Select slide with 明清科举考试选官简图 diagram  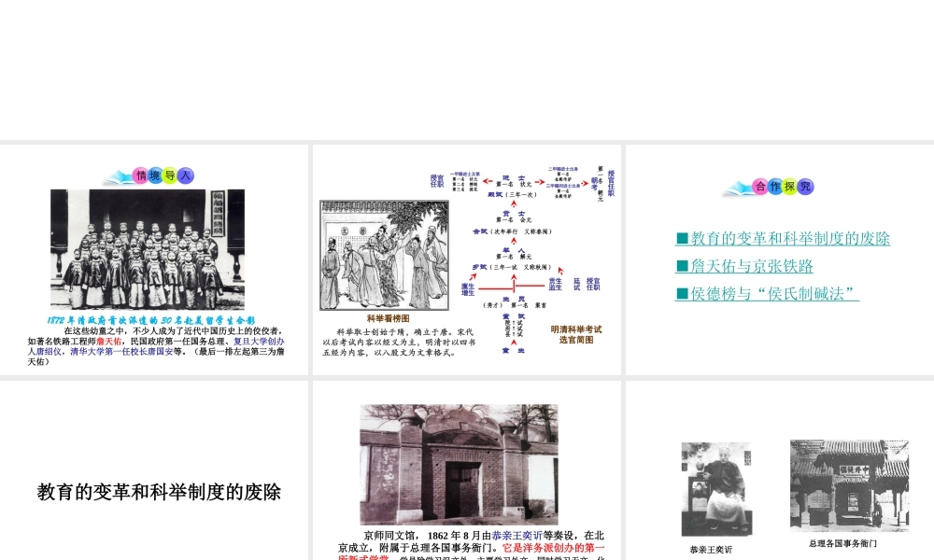coord(467,260)
